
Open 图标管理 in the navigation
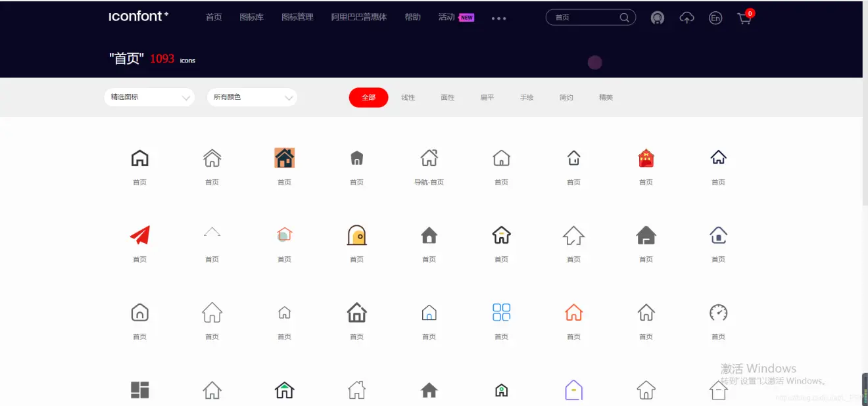click(297, 17)
